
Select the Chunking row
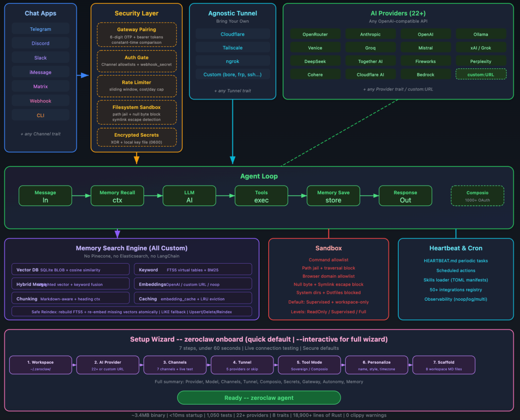point(71,298)
